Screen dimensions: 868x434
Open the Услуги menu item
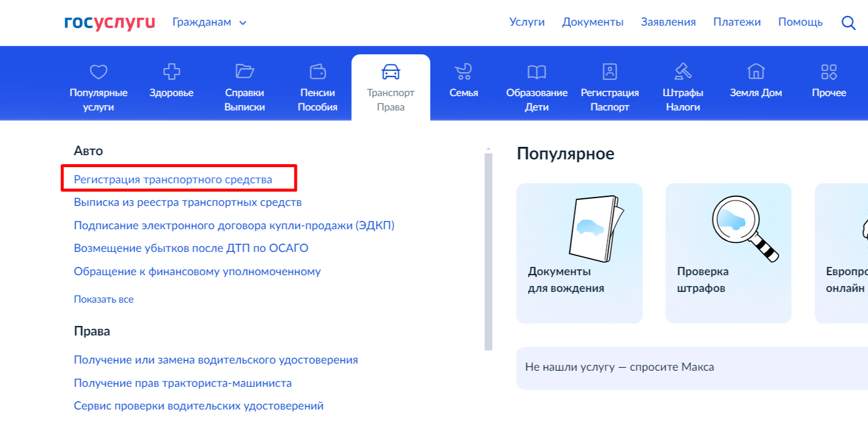pyautogui.click(x=527, y=22)
